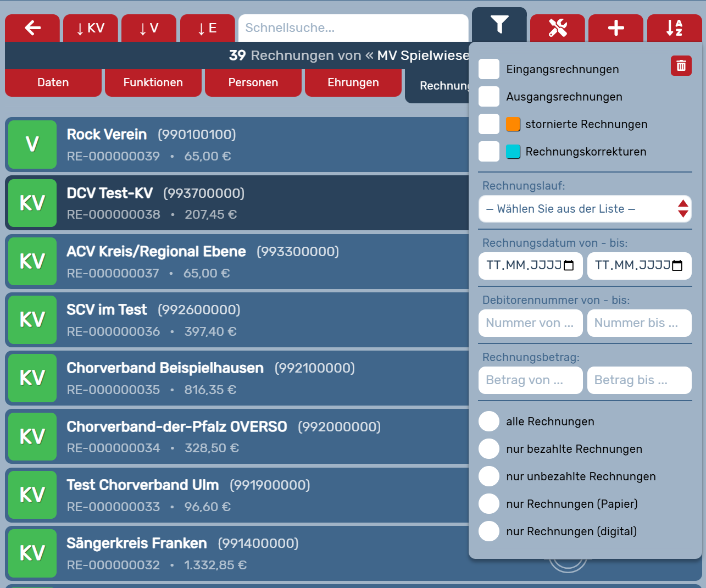Enable the Eingangsrechnungen checkbox

point(489,69)
